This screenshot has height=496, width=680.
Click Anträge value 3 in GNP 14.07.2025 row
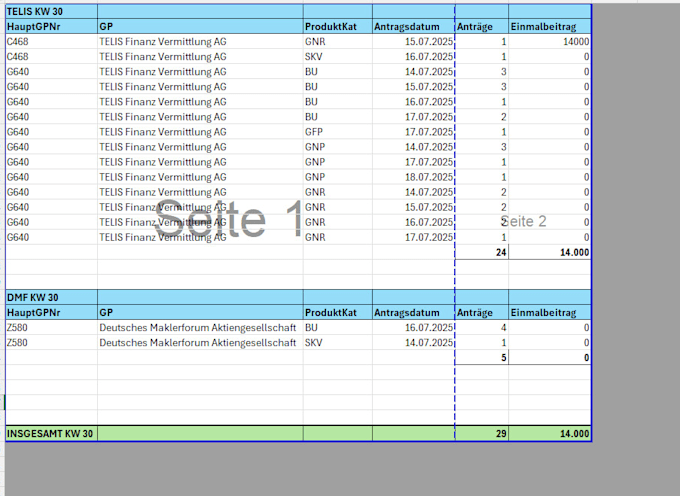click(481, 147)
